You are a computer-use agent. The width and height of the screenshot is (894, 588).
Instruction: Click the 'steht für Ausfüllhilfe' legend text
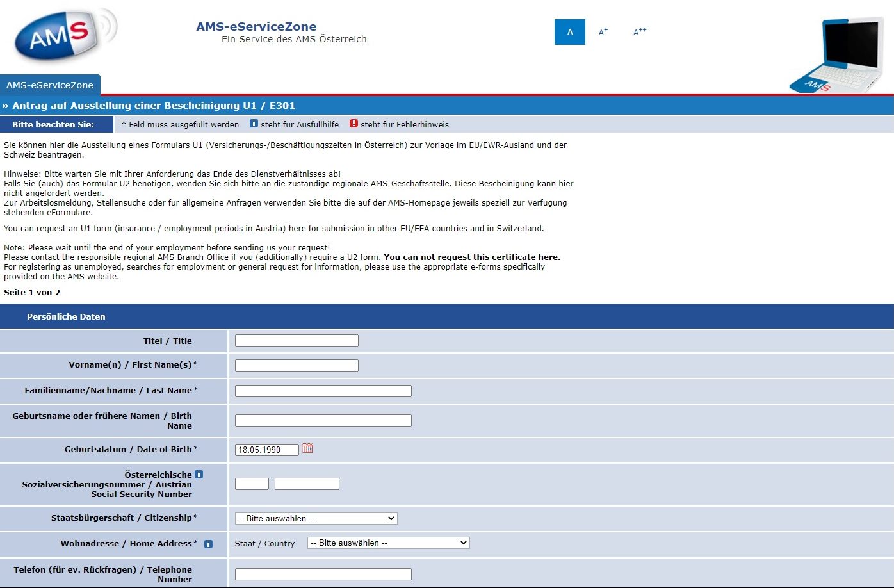[300, 124]
